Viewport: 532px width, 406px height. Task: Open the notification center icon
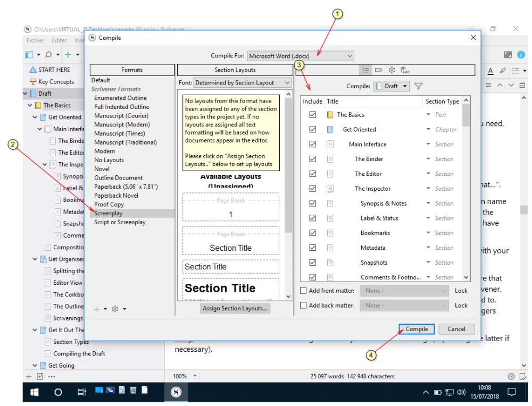coord(511,392)
